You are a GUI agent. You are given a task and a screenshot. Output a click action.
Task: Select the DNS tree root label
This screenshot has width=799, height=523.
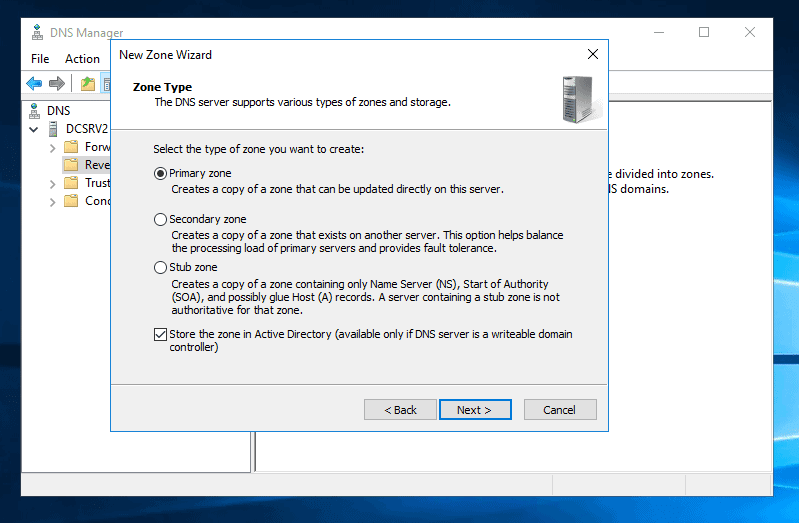59,111
